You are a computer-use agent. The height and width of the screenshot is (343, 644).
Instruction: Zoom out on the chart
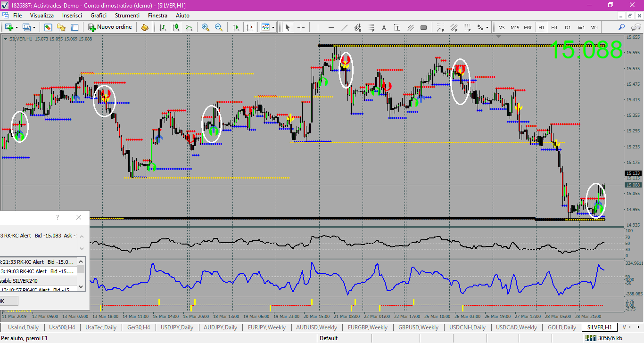pyautogui.click(x=219, y=27)
